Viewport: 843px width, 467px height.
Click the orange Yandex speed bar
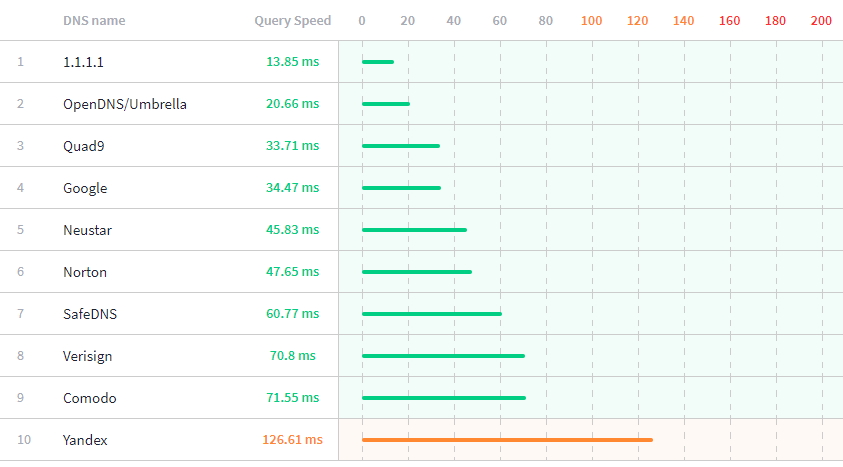pos(507,440)
